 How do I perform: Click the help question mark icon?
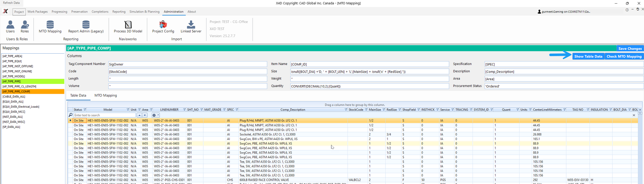[627, 10]
